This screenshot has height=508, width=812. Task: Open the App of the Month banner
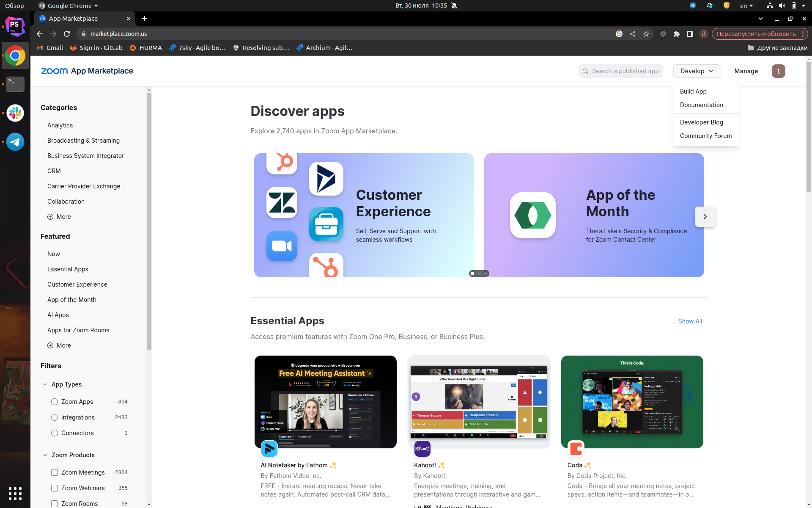click(x=594, y=215)
